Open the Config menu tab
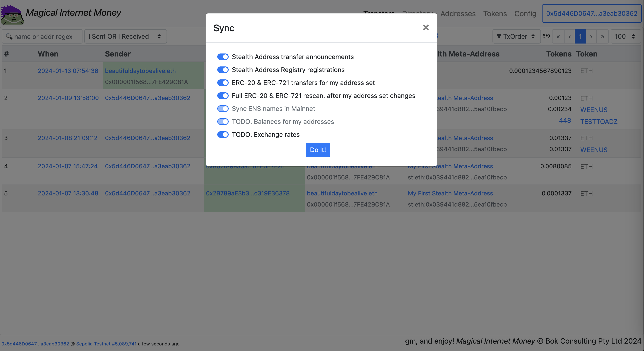The width and height of the screenshot is (644, 351). (525, 13)
